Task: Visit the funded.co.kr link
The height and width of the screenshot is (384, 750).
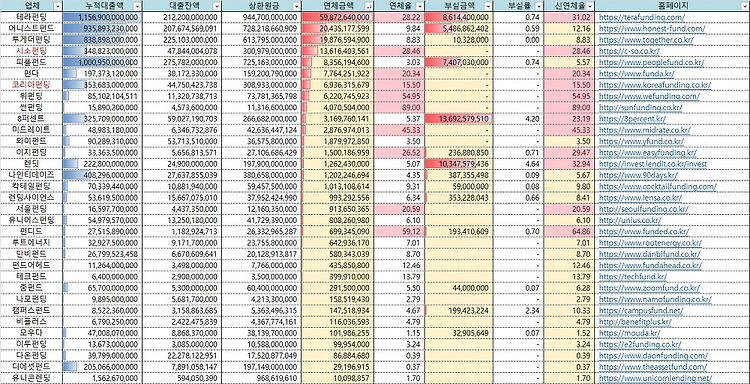Action: pos(644,231)
